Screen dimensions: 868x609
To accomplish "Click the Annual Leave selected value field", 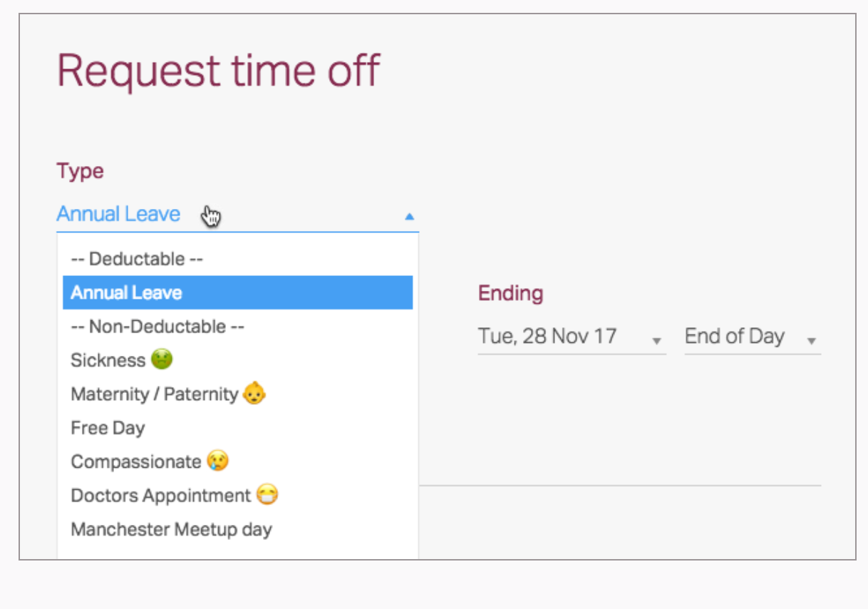I will 237,214.
